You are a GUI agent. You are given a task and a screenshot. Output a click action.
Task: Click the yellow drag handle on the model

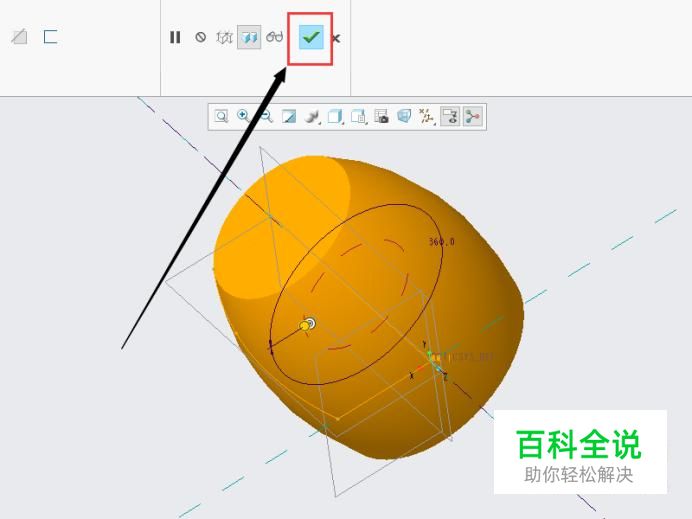[305, 327]
